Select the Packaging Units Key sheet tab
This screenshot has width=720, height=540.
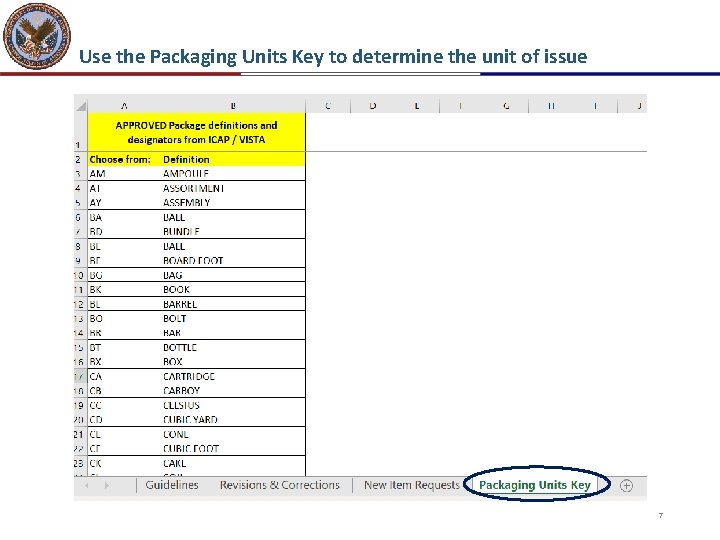(x=534, y=485)
